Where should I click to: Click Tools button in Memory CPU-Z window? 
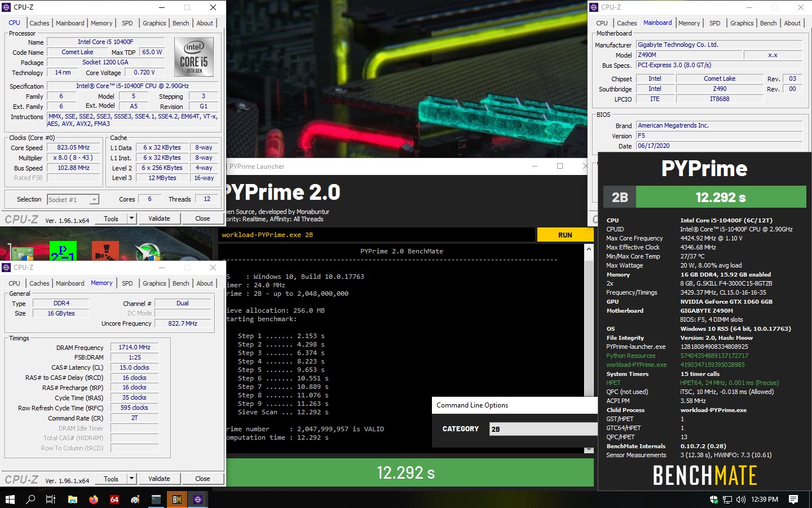111,479
